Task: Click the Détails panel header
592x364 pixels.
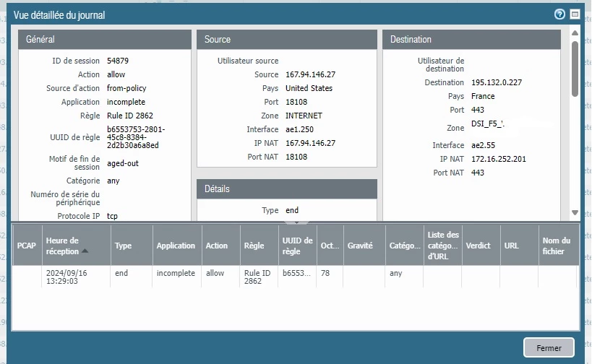Action: 287,188
